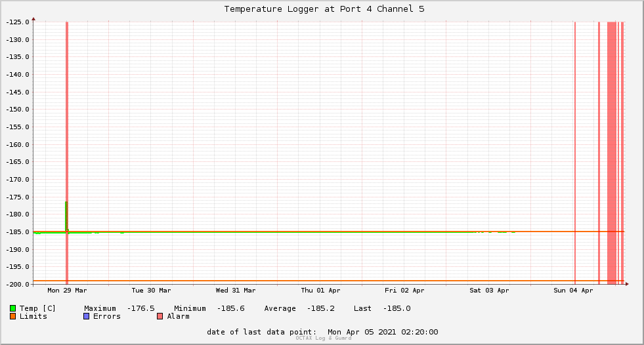644x345 pixels.
Task: Click the blue Errors legend swatch
Action: pyautogui.click(x=86, y=316)
